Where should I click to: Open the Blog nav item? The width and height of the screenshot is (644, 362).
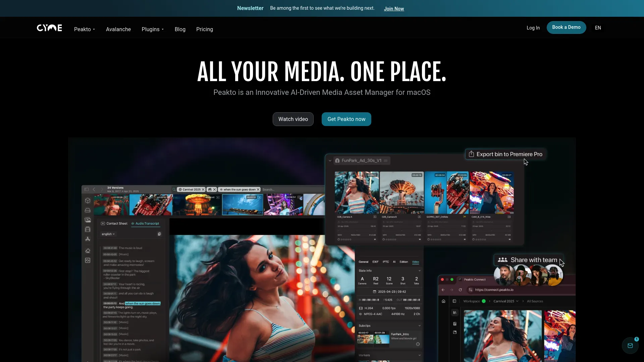180,29
